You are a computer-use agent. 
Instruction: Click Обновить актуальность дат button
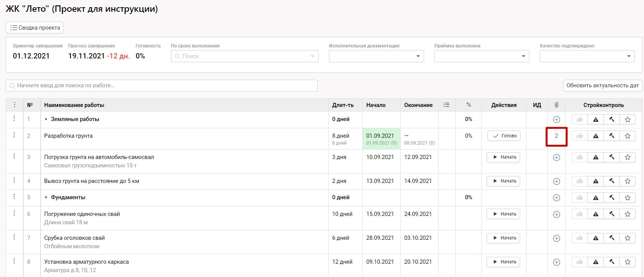602,85
